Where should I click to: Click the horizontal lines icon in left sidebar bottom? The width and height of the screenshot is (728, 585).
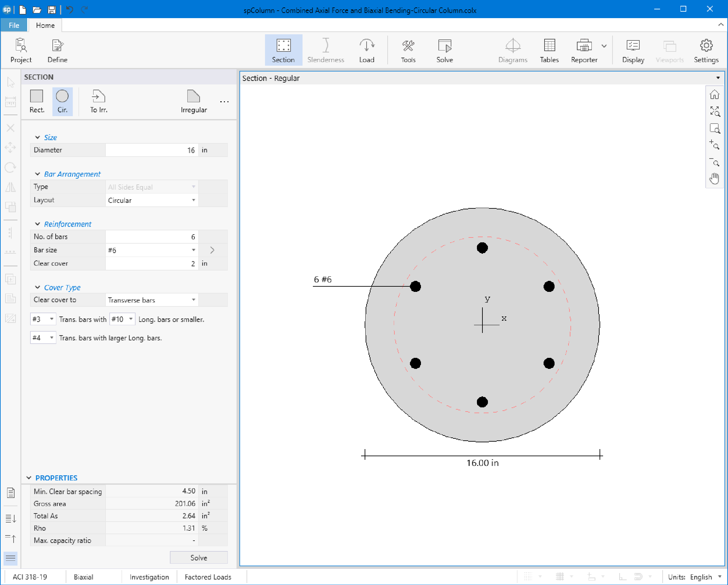[10, 558]
